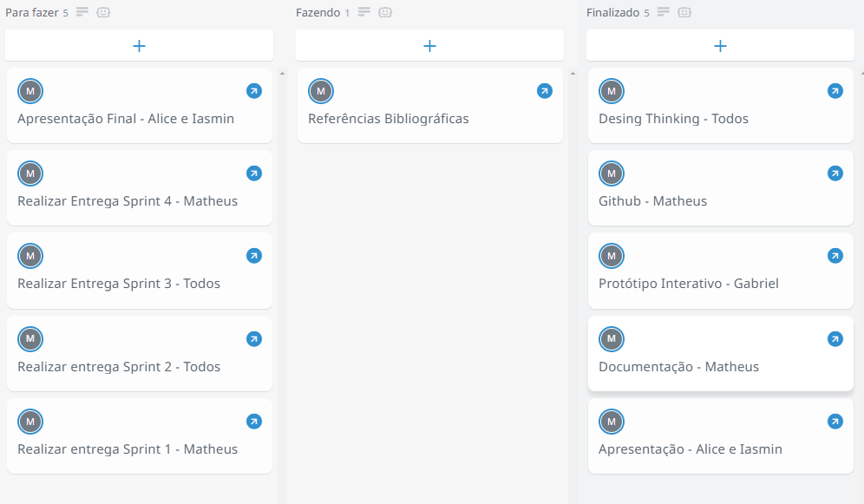Click the list icon beside Para fazer header
The width and height of the screenshot is (864, 504).
pos(82,12)
